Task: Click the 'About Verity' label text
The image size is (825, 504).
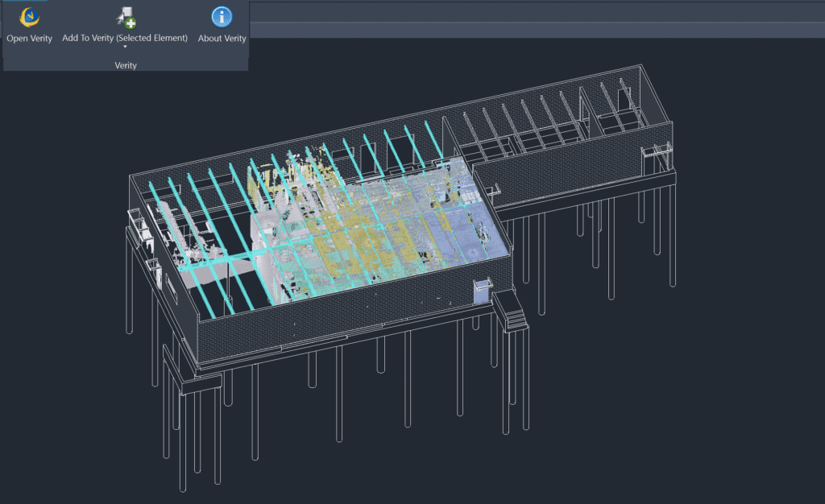Action: [x=222, y=39]
